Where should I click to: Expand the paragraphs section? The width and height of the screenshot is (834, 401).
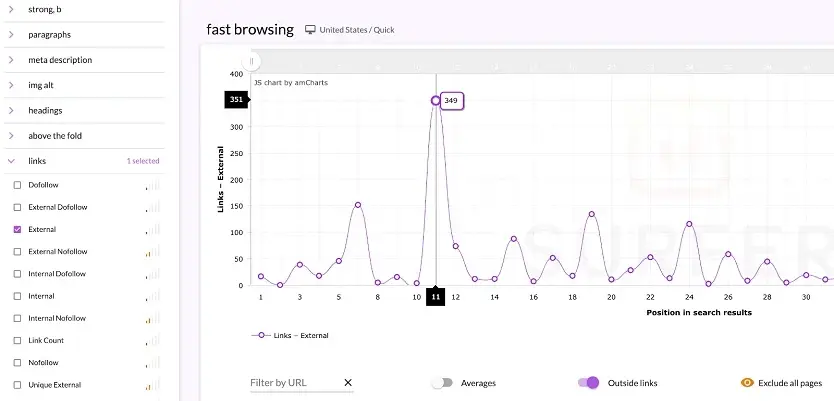pos(84,35)
